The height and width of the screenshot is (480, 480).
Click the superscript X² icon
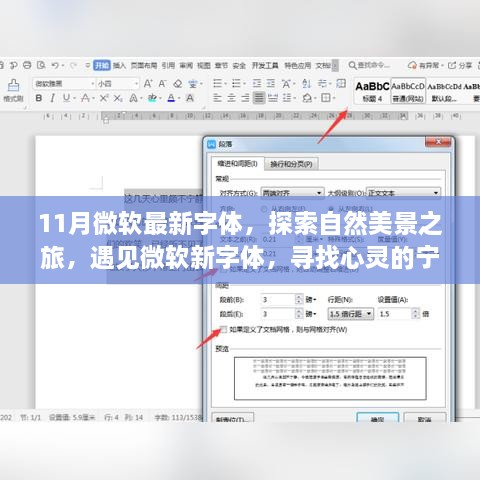click(104, 98)
